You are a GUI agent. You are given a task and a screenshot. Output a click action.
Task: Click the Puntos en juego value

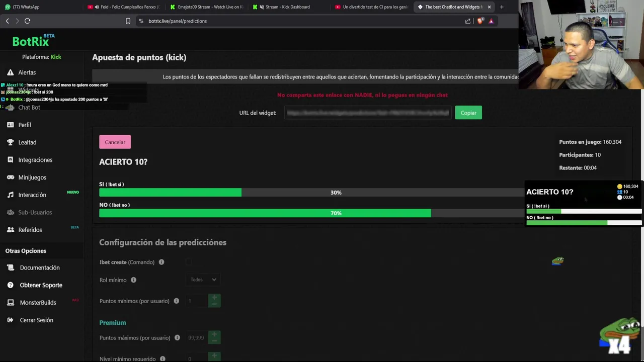click(x=612, y=142)
